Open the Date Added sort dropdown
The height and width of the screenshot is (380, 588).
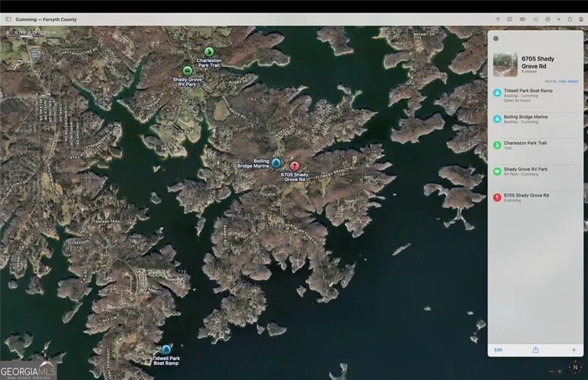click(x=568, y=81)
